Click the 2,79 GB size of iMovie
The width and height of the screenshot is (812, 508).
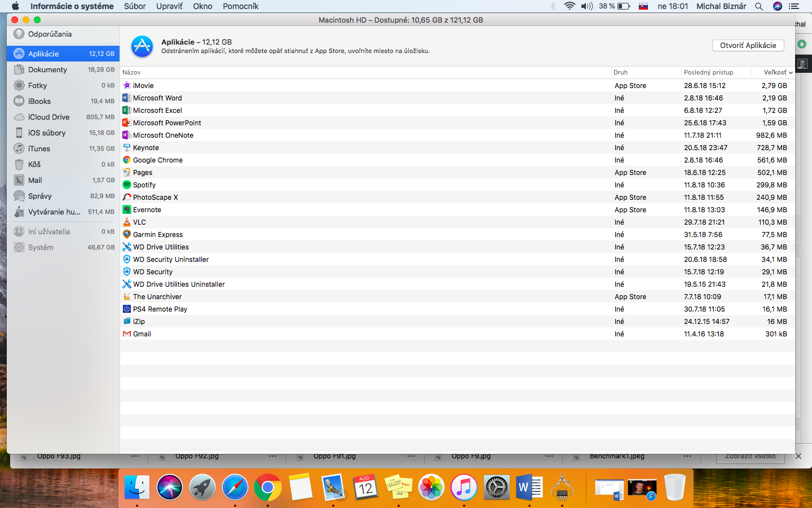tap(774, 85)
